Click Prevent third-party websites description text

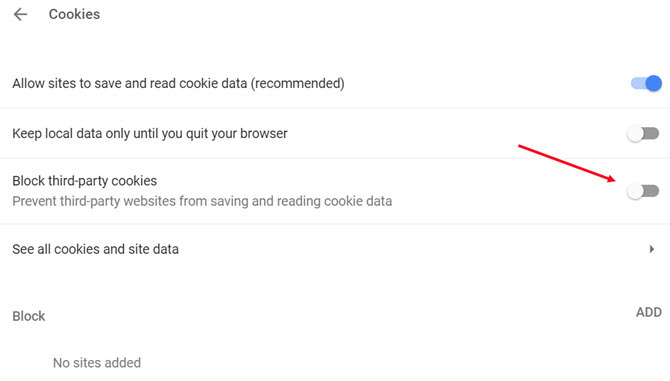point(202,201)
